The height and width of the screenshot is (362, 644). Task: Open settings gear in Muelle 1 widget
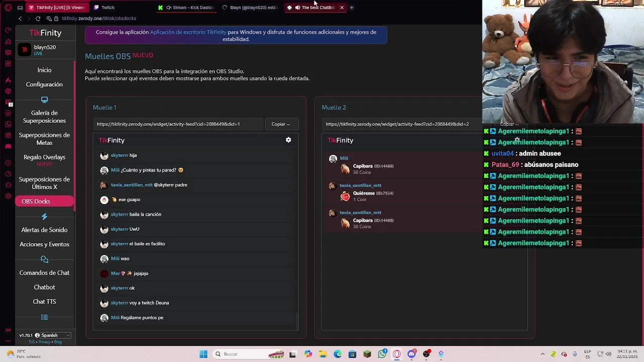pyautogui.click(x=288, y=140)
